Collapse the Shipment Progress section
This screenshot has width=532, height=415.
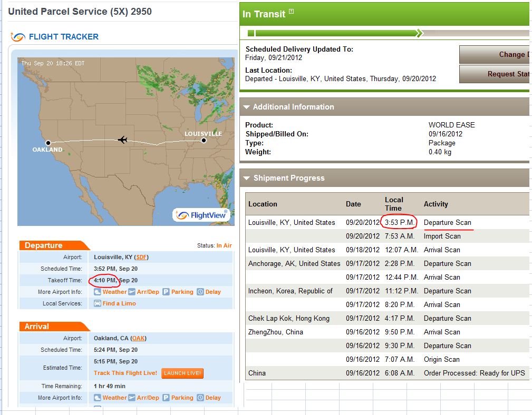click(x=247, y=178)
